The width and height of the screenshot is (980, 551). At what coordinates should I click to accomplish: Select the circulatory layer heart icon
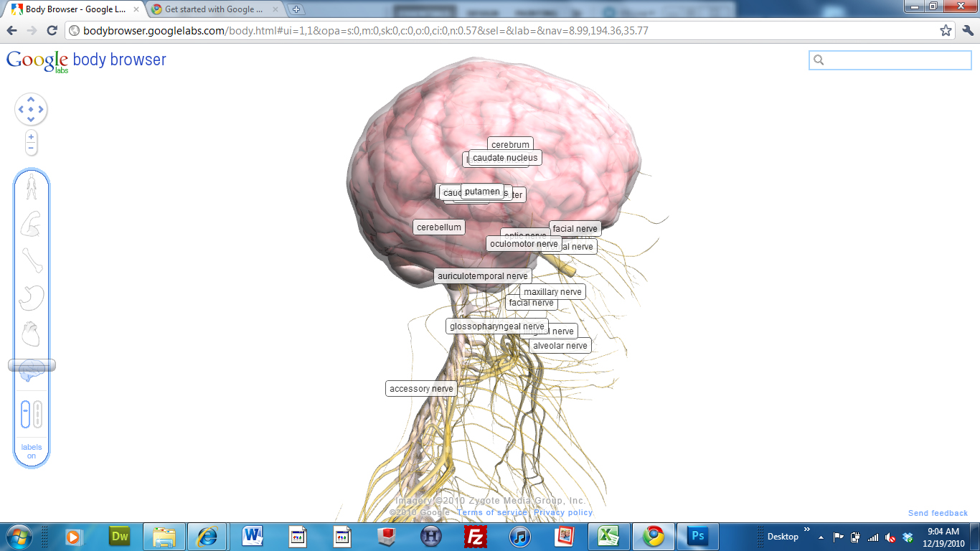pos(31,334)
